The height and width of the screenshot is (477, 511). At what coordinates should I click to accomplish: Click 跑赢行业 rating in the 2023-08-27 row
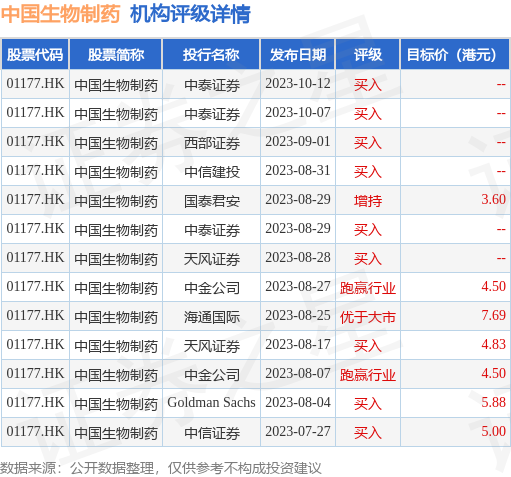point(368,288)
